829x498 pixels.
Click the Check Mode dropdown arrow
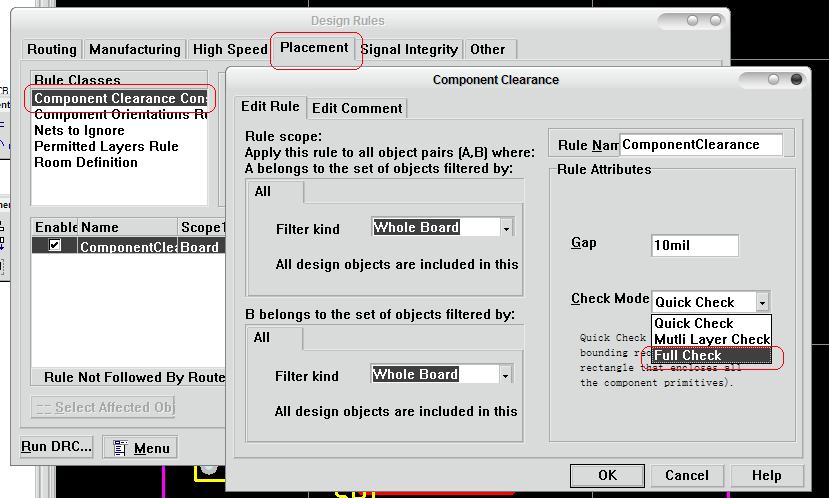762,302
